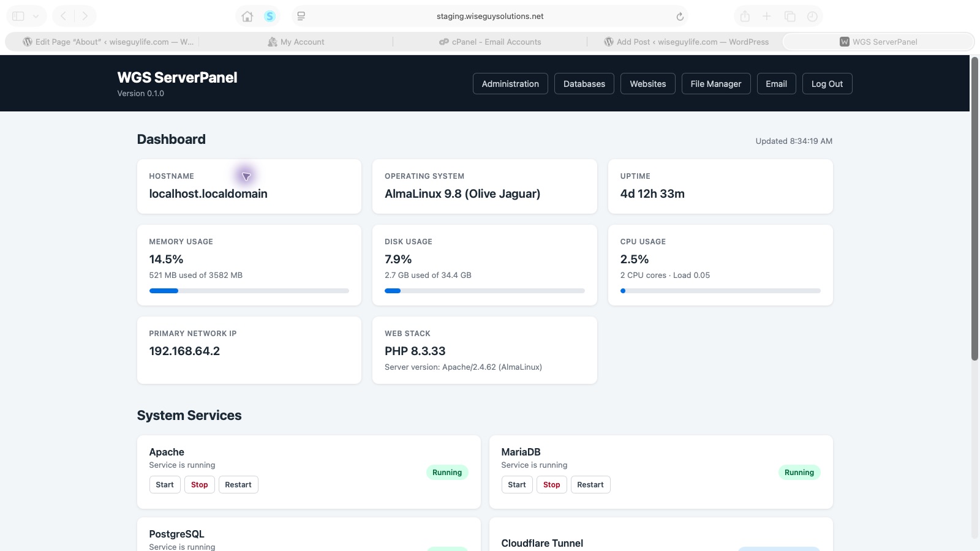Image resolution: width=980 pixels, height=551 pixels.
Task: Open the Websites section
Action: (648, 84)
